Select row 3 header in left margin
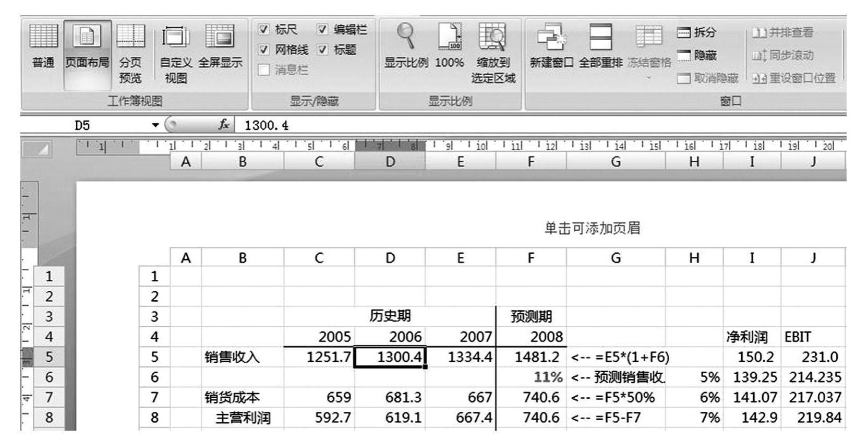 49,316
